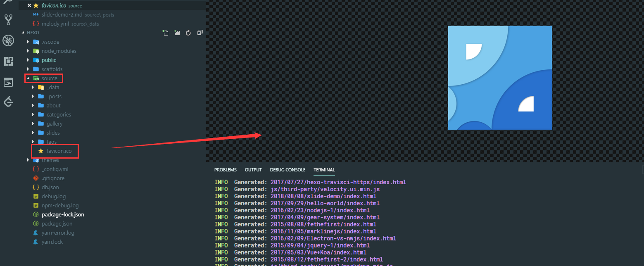Viewport: 644px width, 266px height.
Task: Open db.json in the explorer
Action: pos(50,187)
